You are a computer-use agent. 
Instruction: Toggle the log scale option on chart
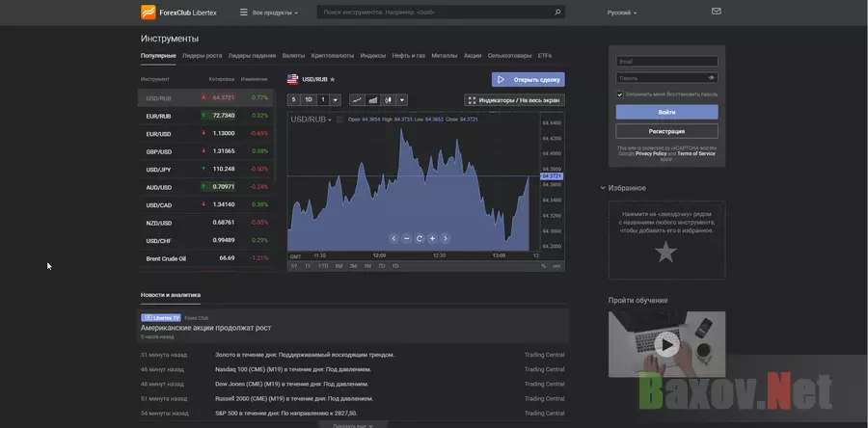556,266
